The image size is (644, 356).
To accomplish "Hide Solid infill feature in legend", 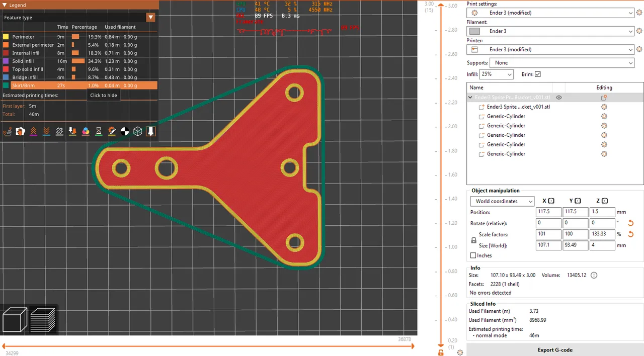I will 79,61.
